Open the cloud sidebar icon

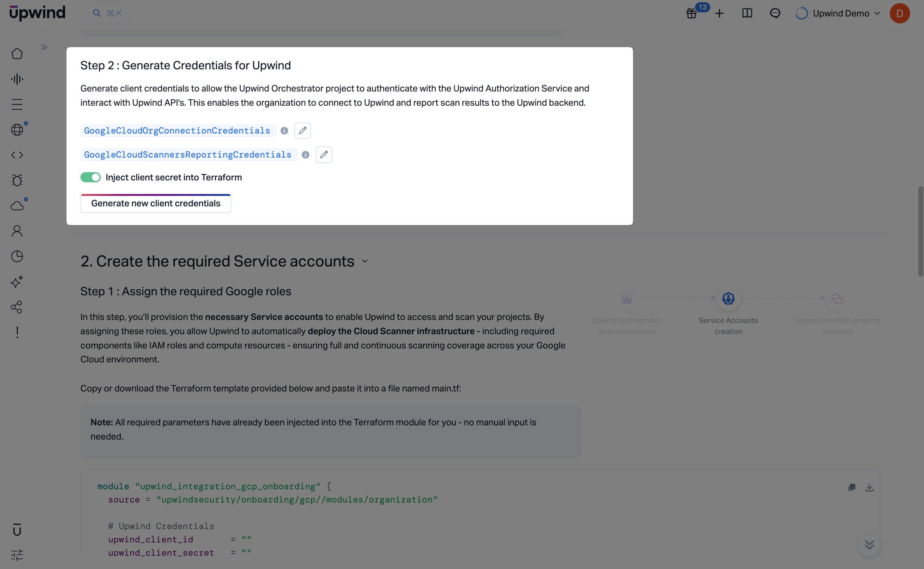[x=17, y=206]
